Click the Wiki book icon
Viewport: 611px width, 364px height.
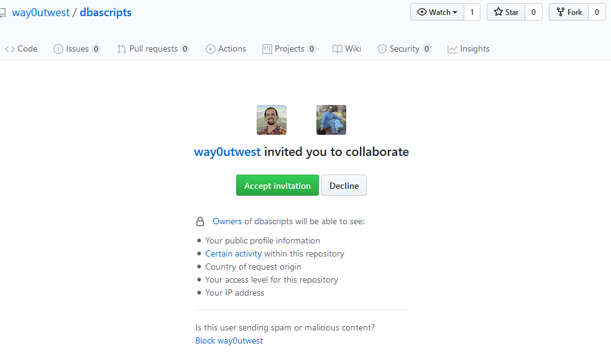[337, 49]
